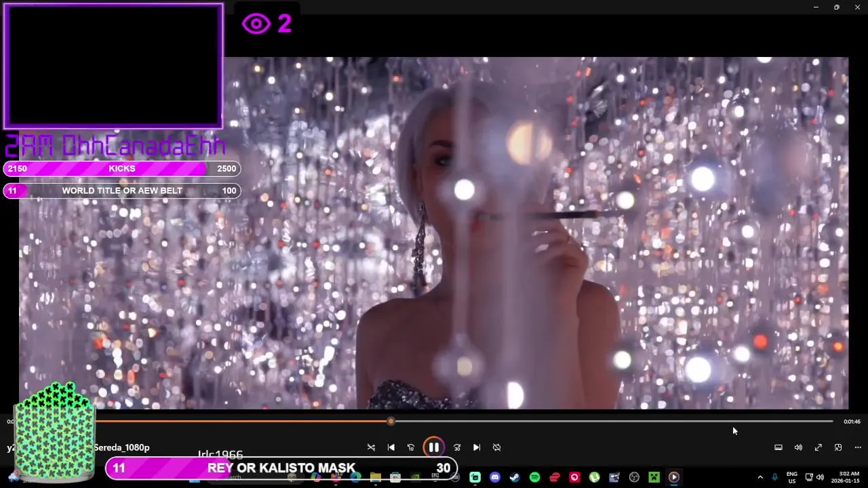Screen dimensions: 868x488
Task: Open Minecraft from the taskbar
Action: 654,477
